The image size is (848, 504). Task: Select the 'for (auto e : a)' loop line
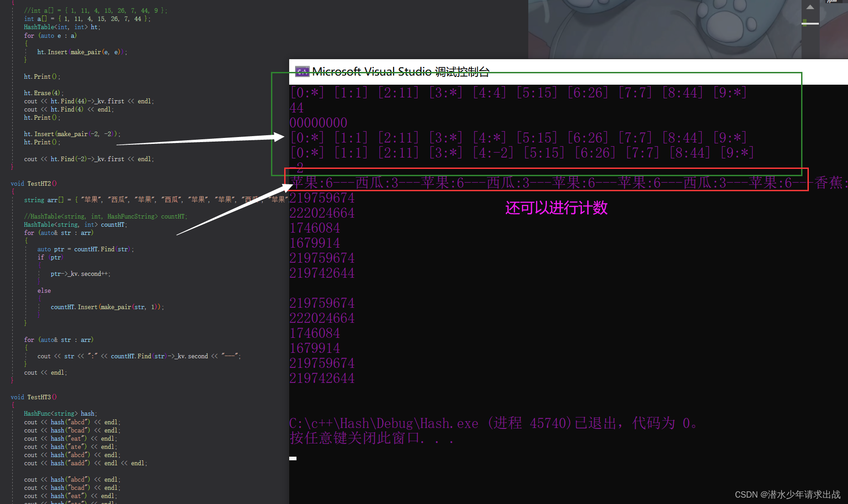pyautogui.click(x=51, y=36)
